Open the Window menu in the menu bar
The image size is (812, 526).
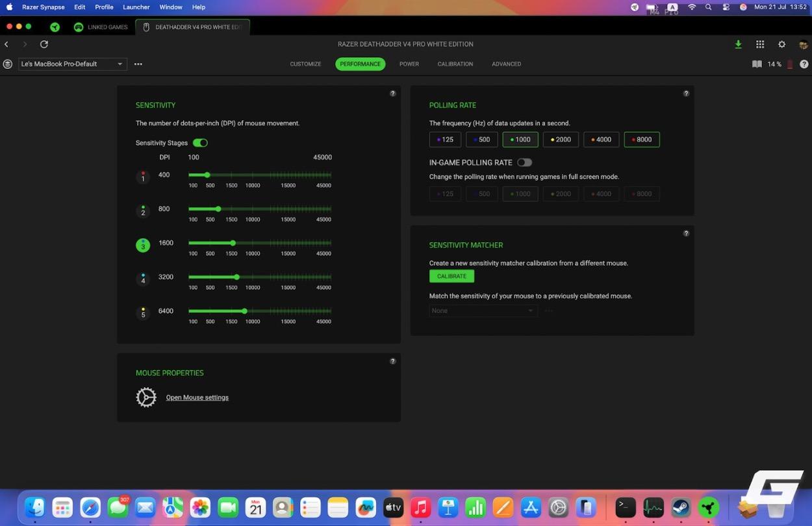tap(171, 7)
